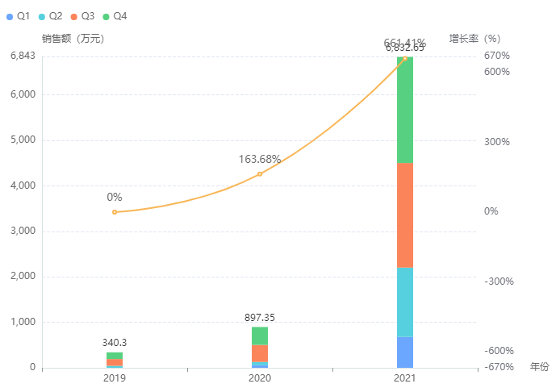Image resolution: width=560 pixels, height=392 pixels.
Task: Toggle the Q2 legend series
Action: tap(50, 16)
